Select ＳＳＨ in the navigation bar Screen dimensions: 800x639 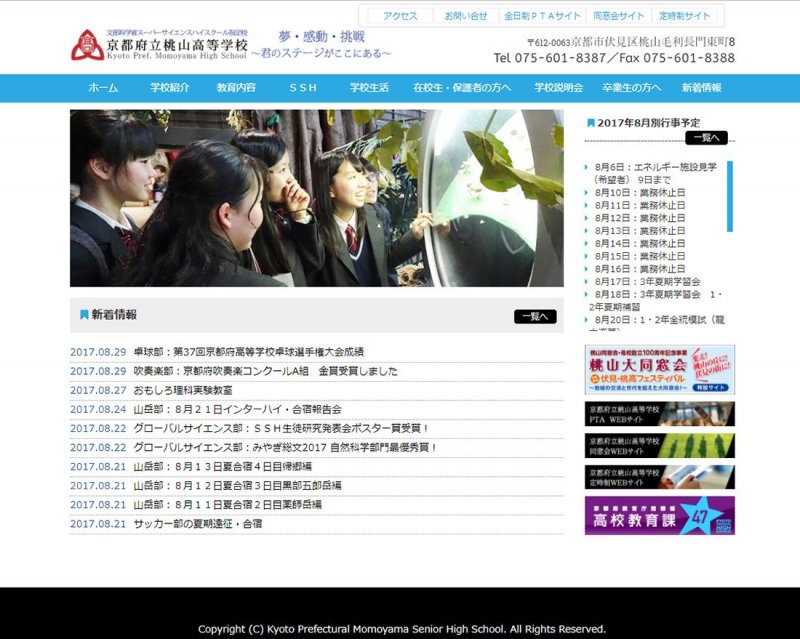(x=303, y=88)
